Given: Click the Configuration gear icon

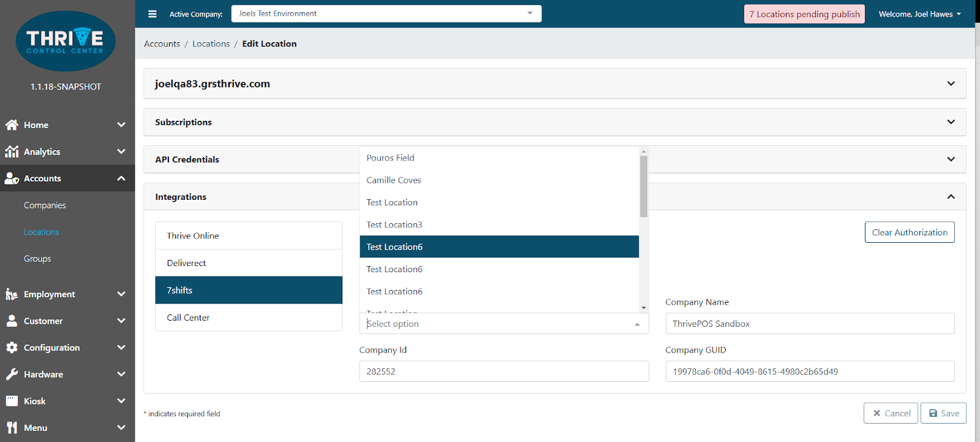Looking at the screenshot, I should tap(12, 348).
